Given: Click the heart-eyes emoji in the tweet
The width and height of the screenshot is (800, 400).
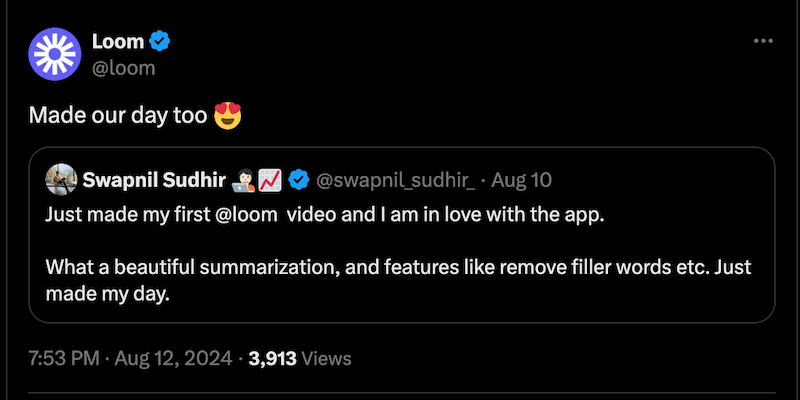Looking at the screenshot, I should click(229, 116).
